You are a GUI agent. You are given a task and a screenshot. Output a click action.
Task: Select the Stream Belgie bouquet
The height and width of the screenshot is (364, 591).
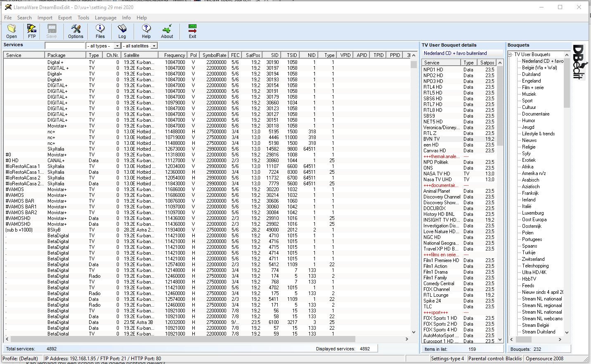pos(535,325)
